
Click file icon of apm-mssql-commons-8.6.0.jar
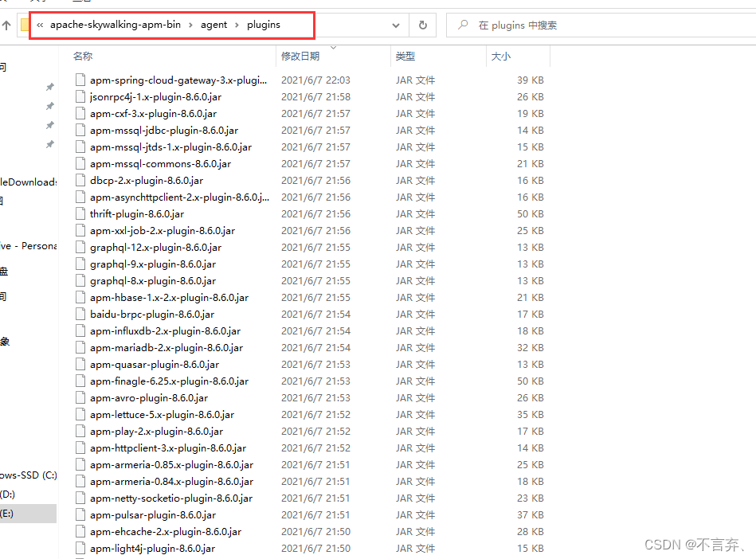[80, 164]
